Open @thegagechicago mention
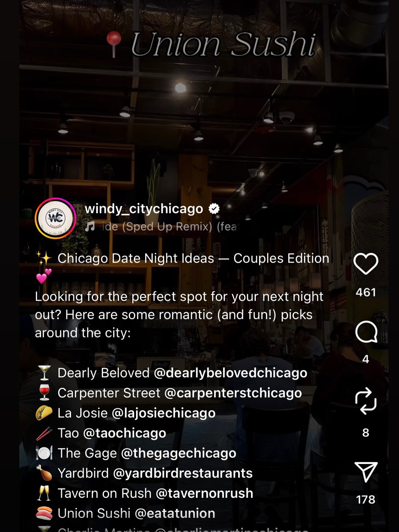Image resolution: width=399 pixels, height=532 pixels. click(179, 453)
